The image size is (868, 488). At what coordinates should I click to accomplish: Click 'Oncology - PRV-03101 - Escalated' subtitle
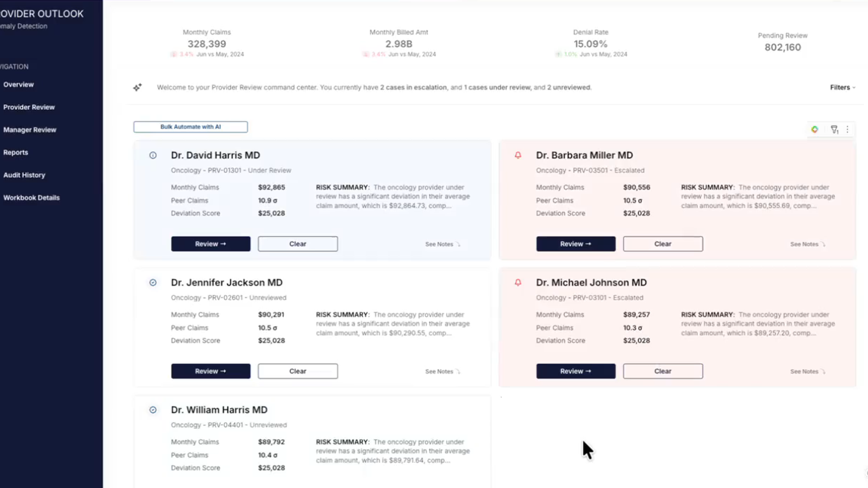(x=590, y=298)
